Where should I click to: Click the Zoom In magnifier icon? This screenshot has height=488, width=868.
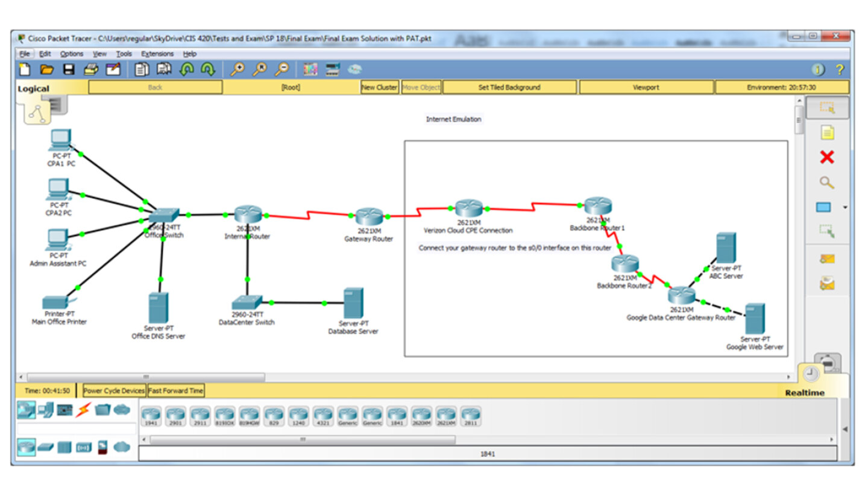[x=237, y=70]
